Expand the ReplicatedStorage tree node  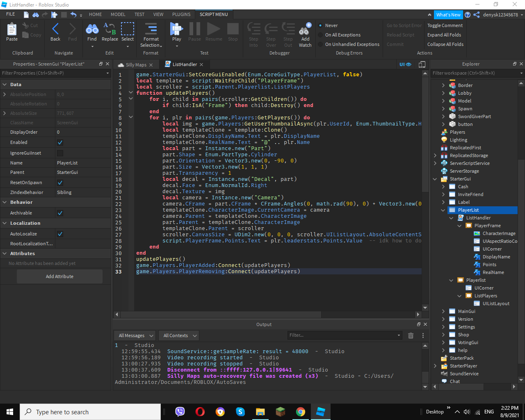tap(435, 155)
